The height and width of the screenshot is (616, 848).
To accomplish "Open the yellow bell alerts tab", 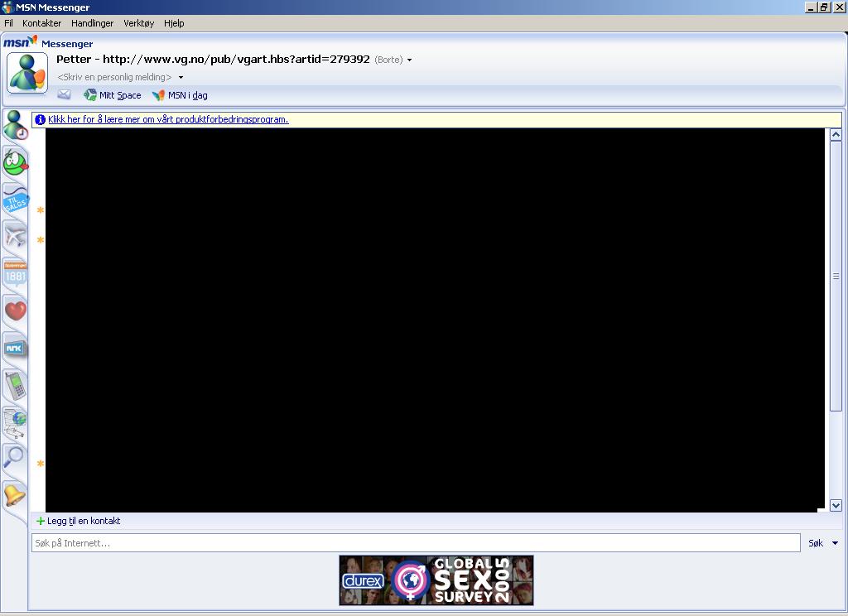I will point(15,495).
